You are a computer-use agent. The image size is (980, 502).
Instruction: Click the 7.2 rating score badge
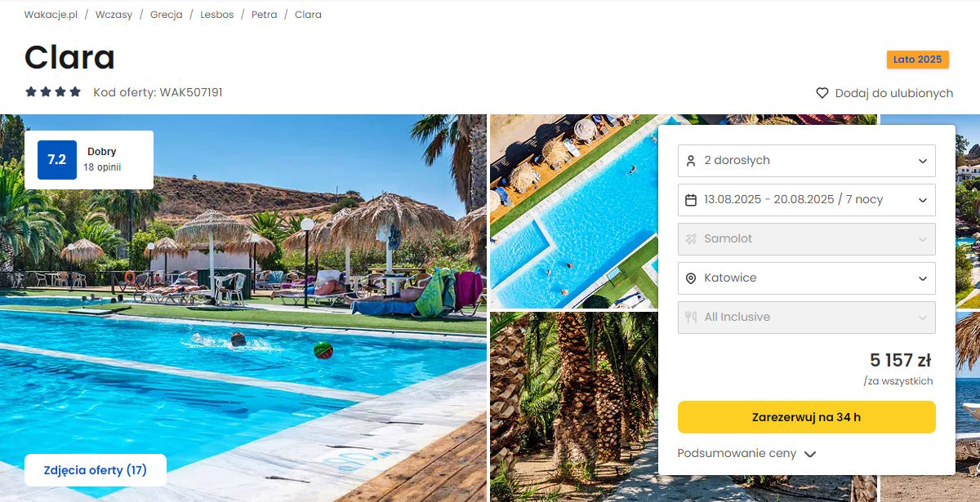[57, 160]
